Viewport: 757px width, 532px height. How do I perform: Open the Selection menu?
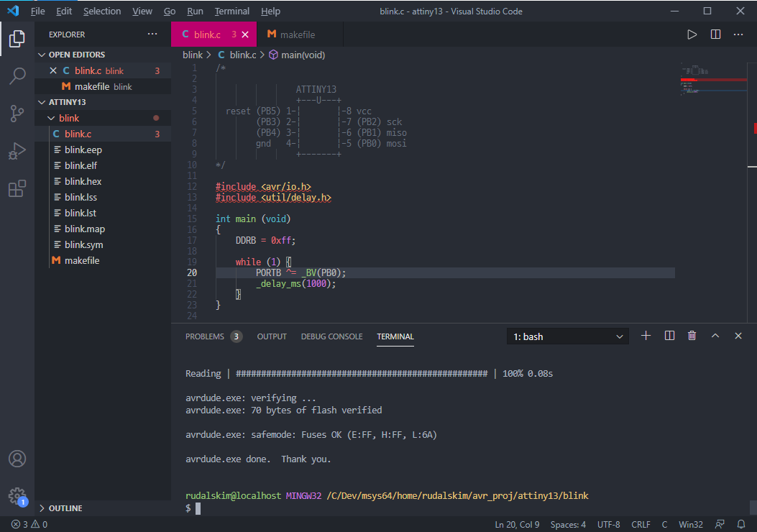click(x=102, y=11)
